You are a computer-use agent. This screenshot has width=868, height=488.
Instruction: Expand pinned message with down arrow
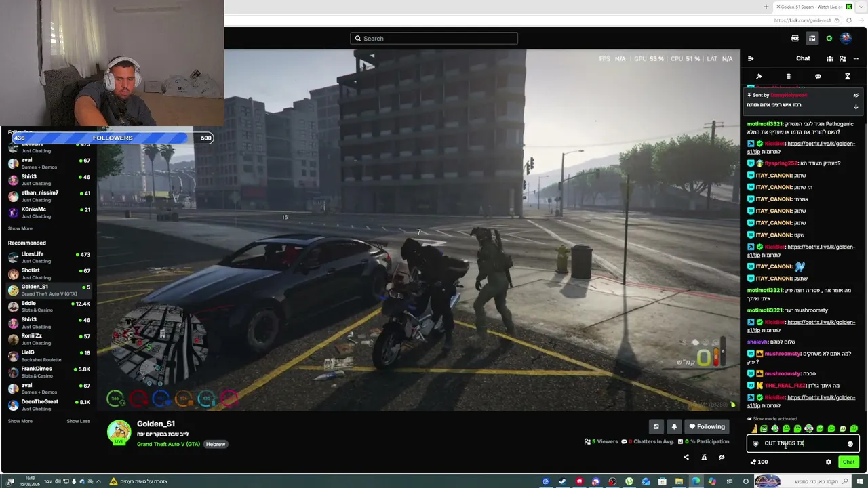pos(856,106)
